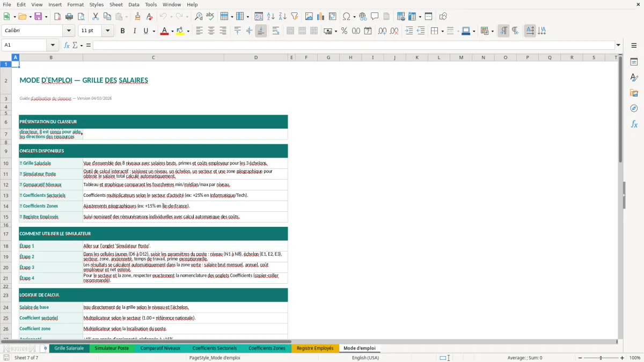Insert a chart
Image resolution: width=644 pixels, height=362 pixels.
tap(321, 17)
